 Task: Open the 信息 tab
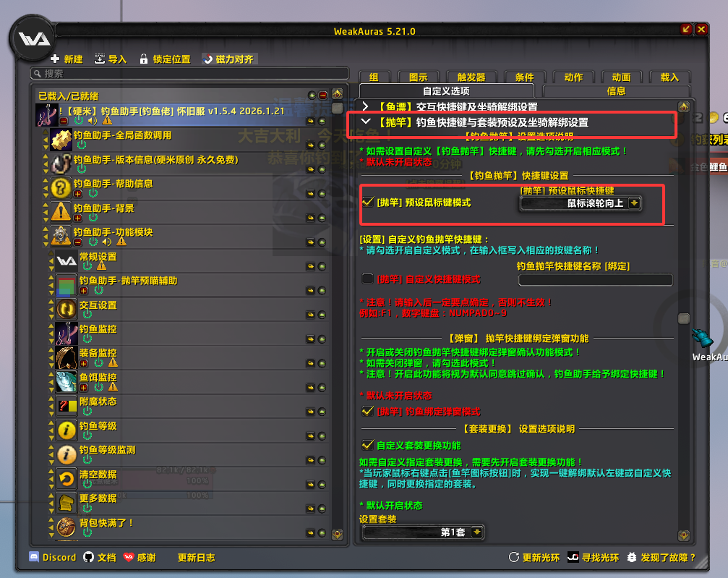tap(616, 90)
